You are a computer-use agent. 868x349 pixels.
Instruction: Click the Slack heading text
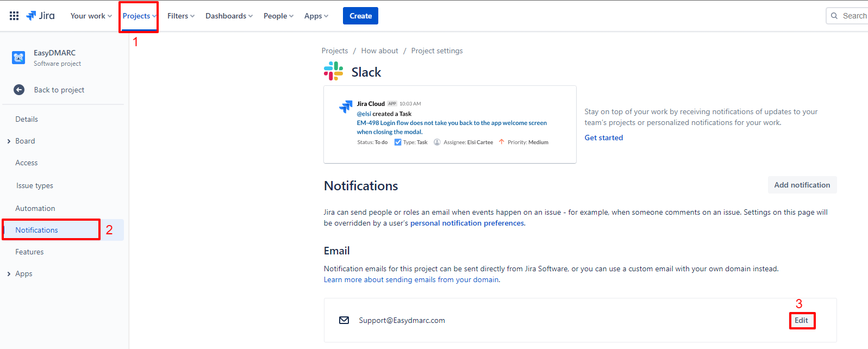coord(366,72)
